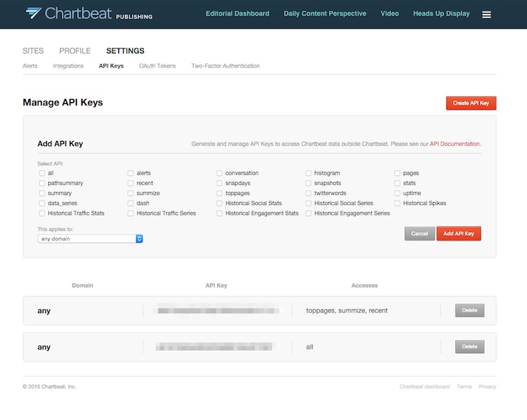Switch to the PROFILE tab
This screenshot has width=527, height=420.
click(75, 51)
